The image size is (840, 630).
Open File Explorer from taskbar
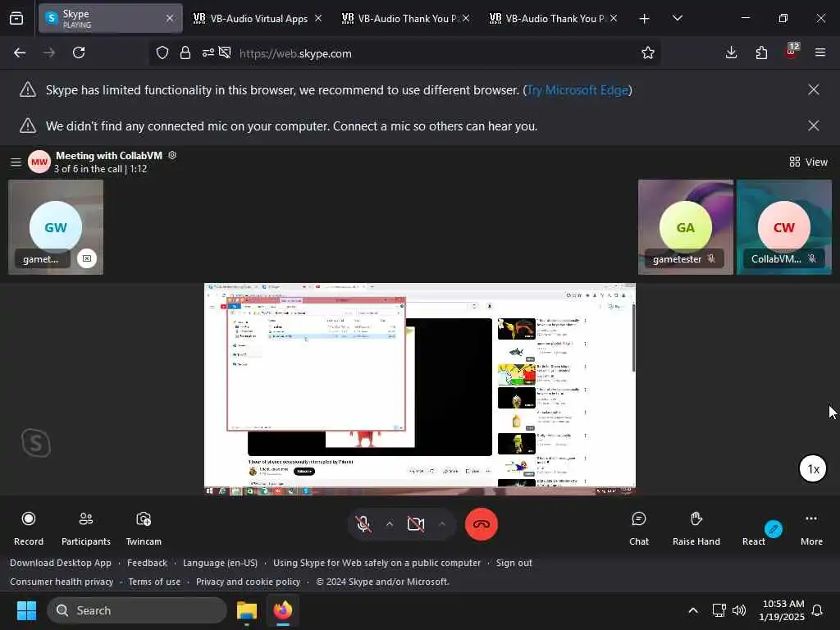coord(247,610)
